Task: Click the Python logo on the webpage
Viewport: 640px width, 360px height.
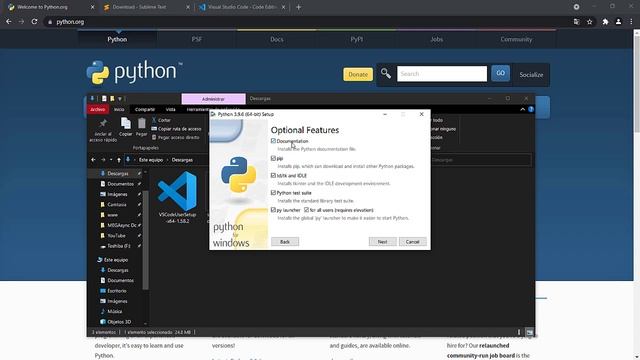Action: point(134,72)
